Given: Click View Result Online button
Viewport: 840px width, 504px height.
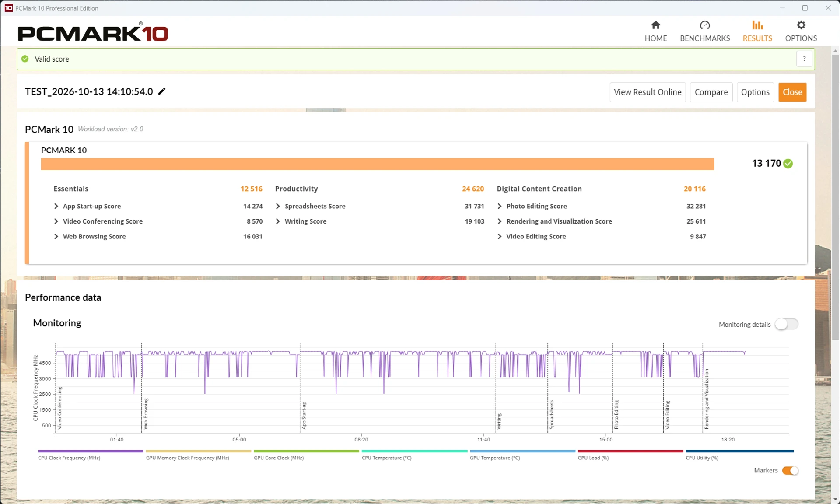Looking at the screenshot, I should coord(647,92).
